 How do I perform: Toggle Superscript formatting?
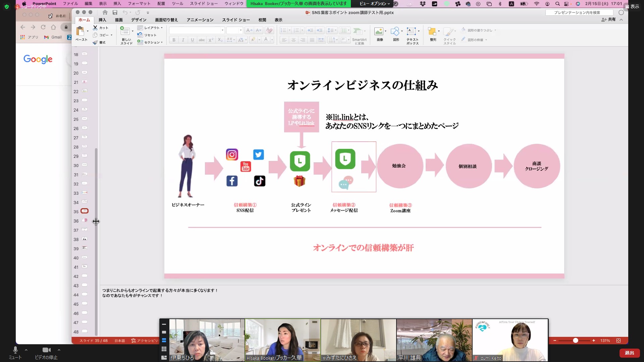pos(211,40)
